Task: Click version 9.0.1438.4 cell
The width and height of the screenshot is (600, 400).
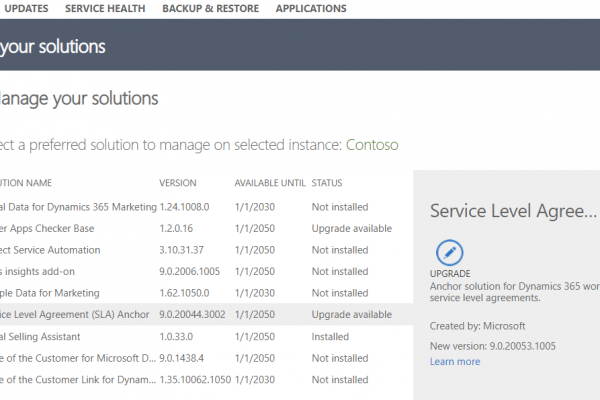Action: click(x=181, y=358)
